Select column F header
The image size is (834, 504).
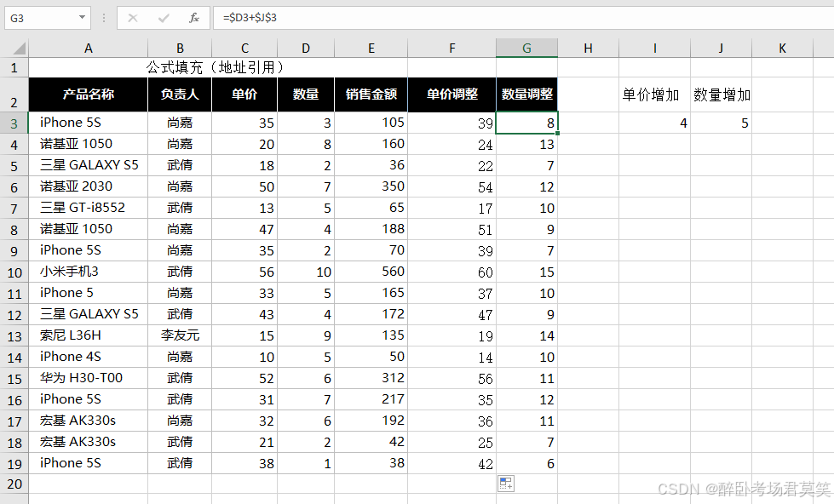coord(452,49)
